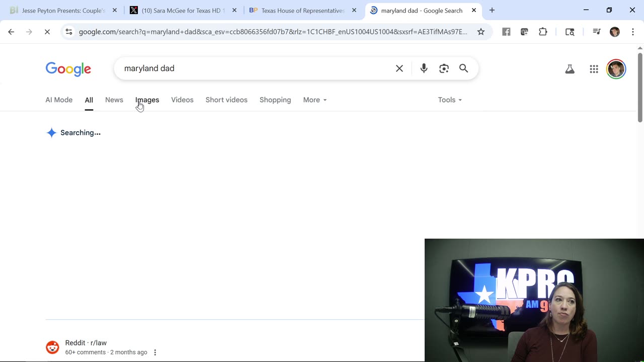
Task: Close the maryland dad Google Search tab
Action: 474,10
